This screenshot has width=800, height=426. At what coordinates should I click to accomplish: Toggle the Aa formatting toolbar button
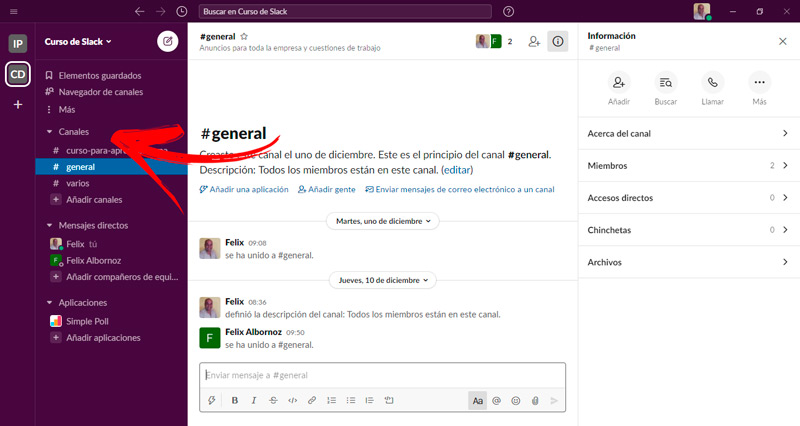tap(478, 400)
